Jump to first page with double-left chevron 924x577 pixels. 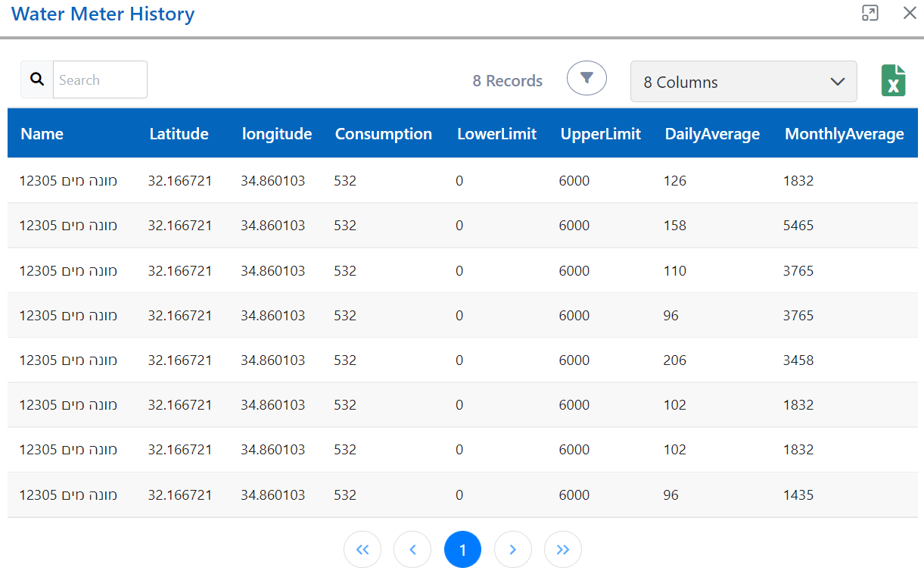point(362,549)
